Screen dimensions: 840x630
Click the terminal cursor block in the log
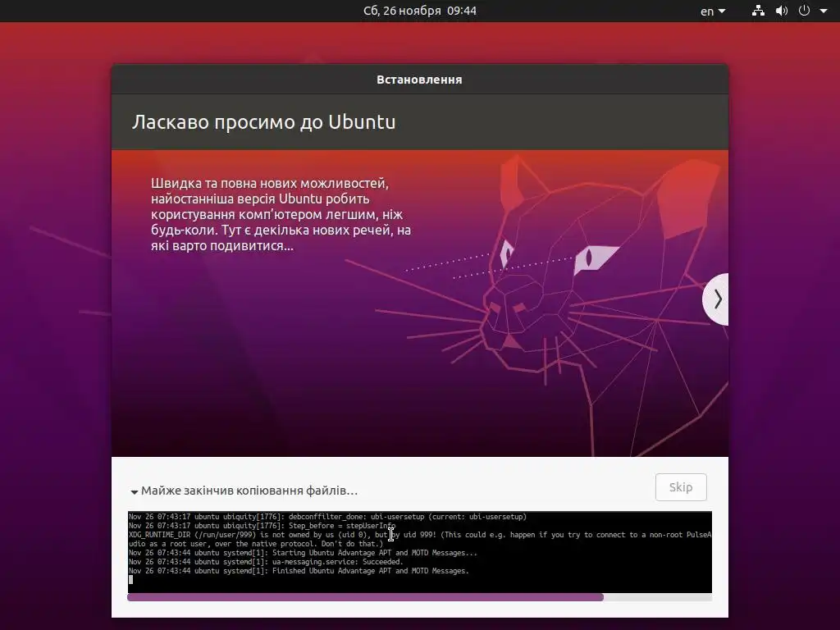pos(130,580)
